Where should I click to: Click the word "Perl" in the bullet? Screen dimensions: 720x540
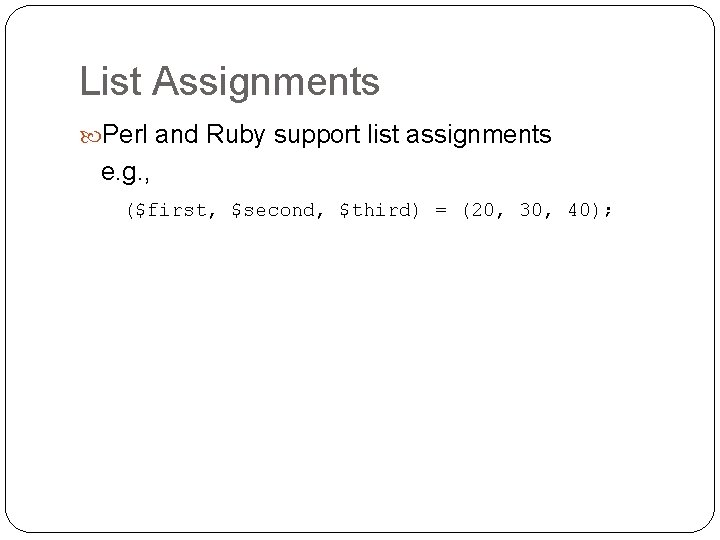point(126,134)
